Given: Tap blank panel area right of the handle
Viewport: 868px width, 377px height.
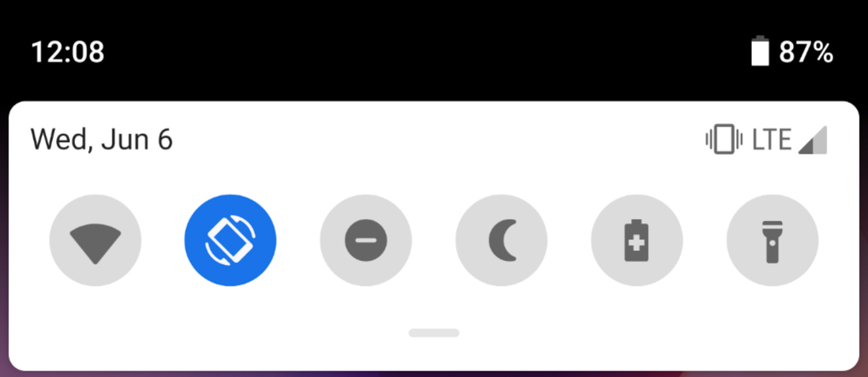Looking at the screenshot, I should tap(659, 333).
